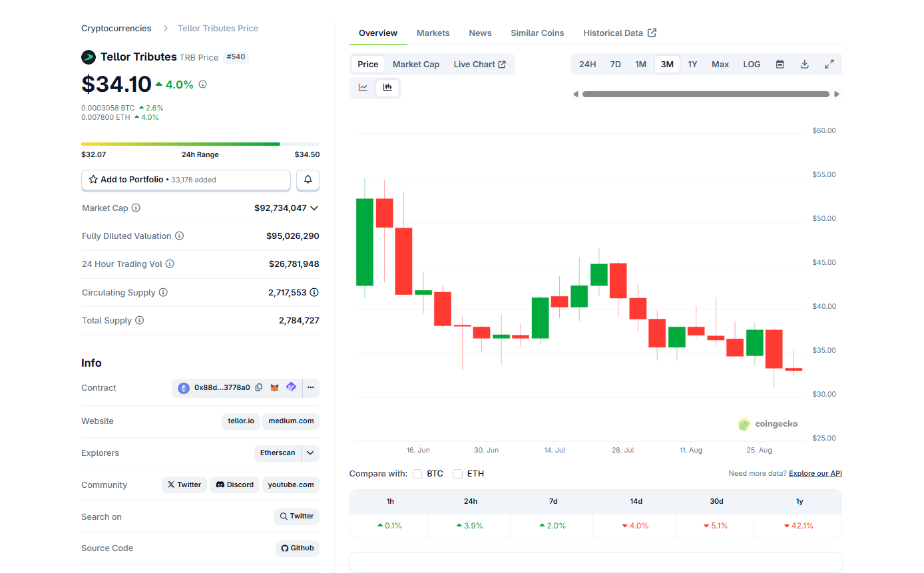Open the Similar Coins tab
This screenshot has width=924, height=573.
[x=537, y=33]
